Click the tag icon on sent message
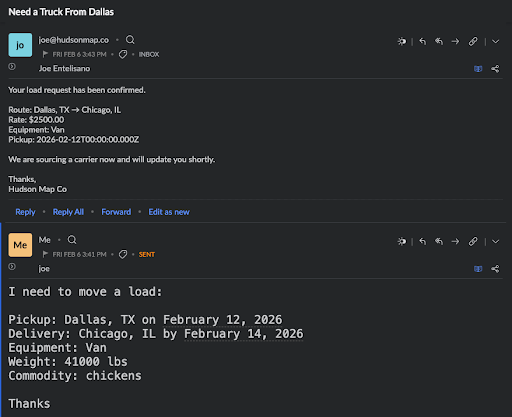The image size is (512, 417). click(x=123, y=255)
